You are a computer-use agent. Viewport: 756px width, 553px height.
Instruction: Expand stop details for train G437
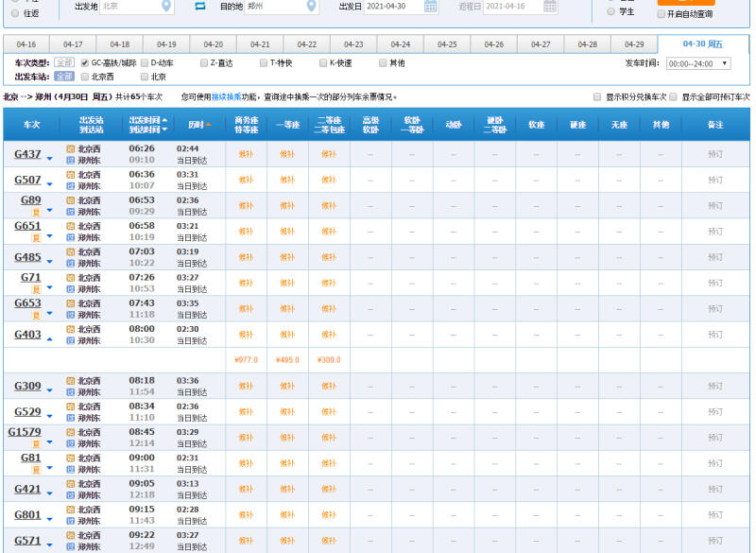tap(49, 157)
